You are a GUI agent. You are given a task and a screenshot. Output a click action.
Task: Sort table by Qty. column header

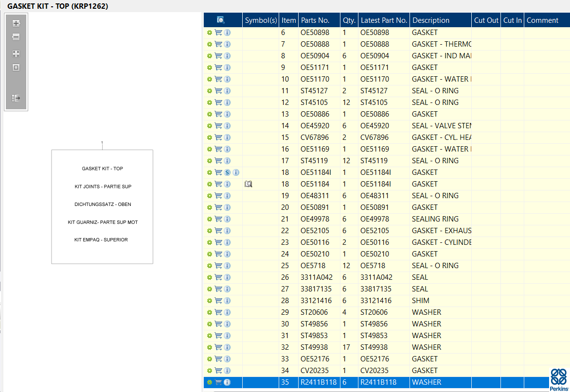(x=349, y=20)
